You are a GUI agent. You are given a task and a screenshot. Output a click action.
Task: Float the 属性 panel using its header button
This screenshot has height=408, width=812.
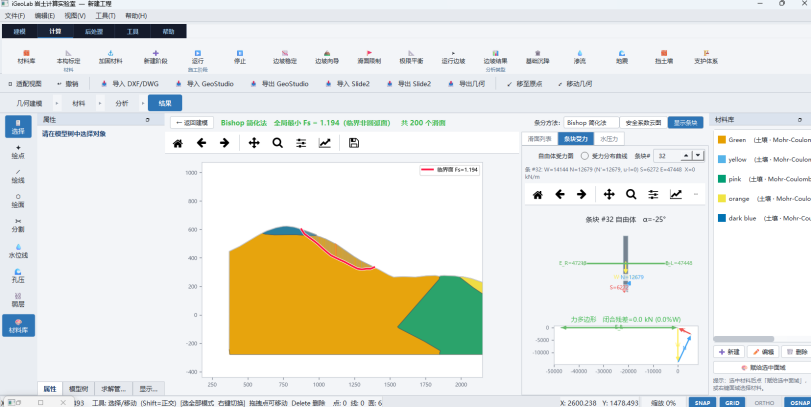(148, 120)
